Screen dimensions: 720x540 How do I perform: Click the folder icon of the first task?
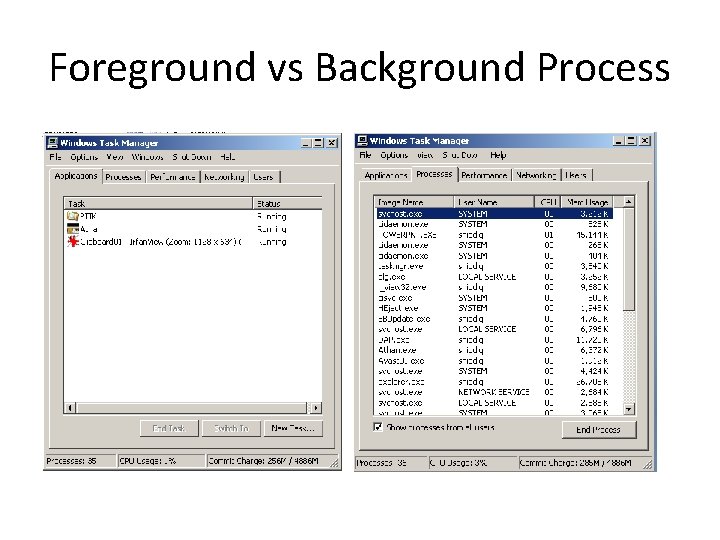[73, 216]
